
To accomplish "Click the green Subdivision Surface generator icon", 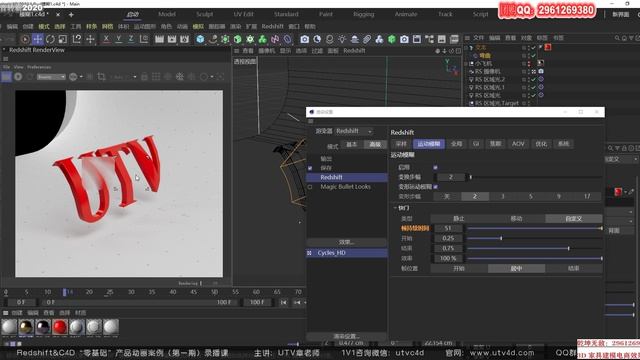I will (225, 39).
